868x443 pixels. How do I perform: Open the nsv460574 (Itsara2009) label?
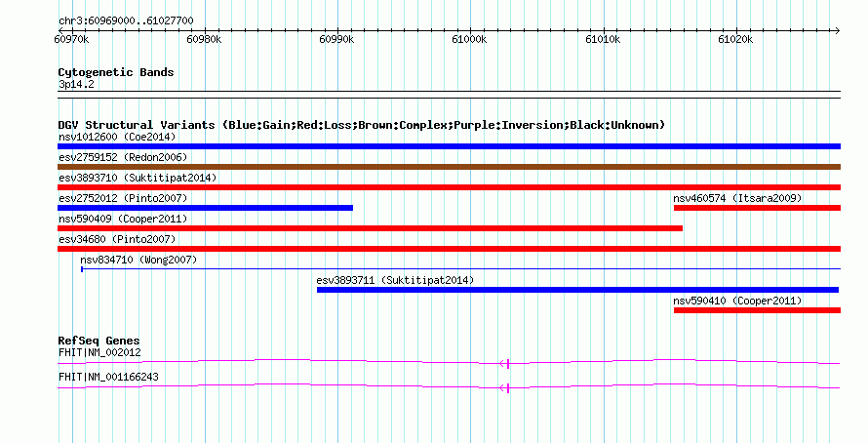[x=737, y=198]
